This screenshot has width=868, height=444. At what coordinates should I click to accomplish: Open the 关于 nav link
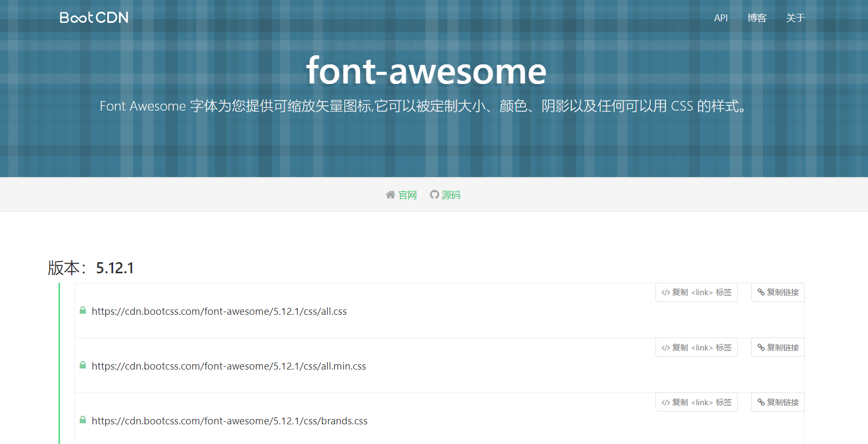pos(795,18)
